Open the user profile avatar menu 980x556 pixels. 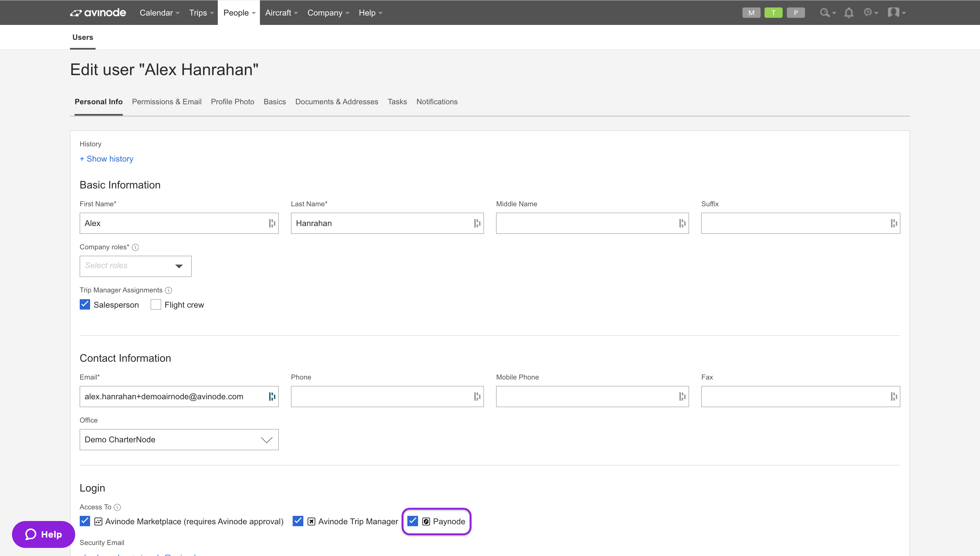pyautogui.click(x=896, y=13)
